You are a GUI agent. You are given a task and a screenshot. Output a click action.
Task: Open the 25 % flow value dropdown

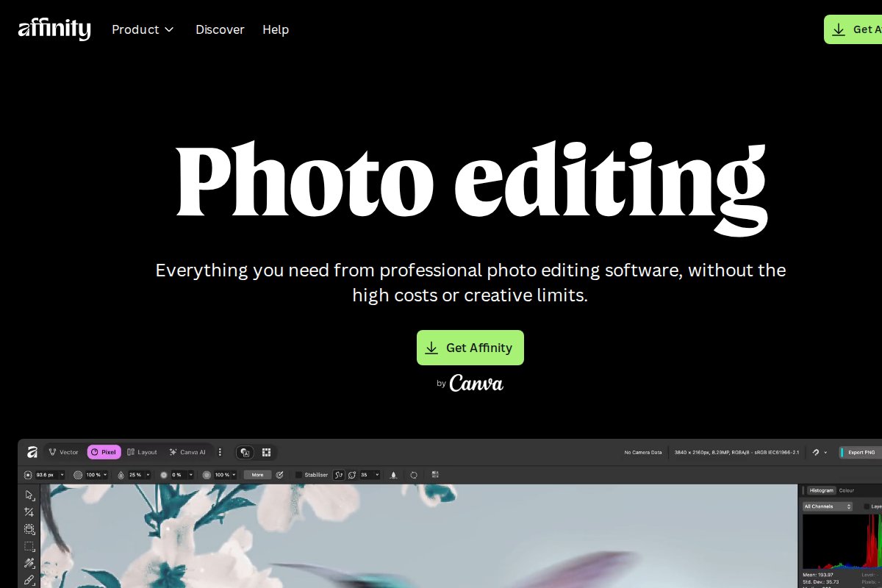[140, 475]
